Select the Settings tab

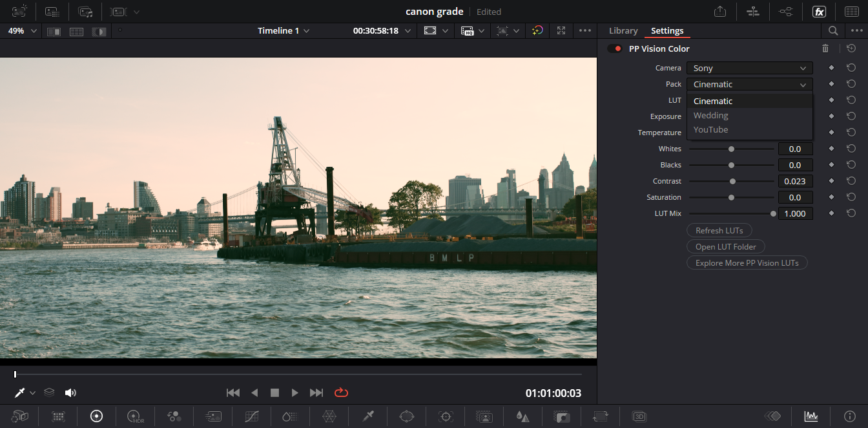(667, 30)
